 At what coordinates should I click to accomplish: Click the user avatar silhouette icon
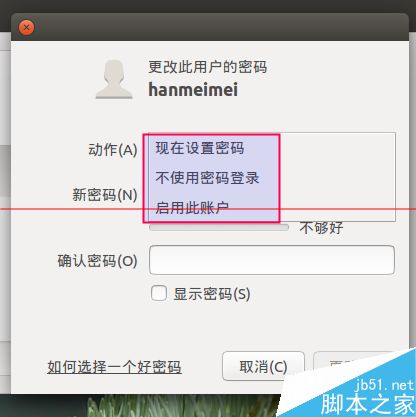[114, 79]
